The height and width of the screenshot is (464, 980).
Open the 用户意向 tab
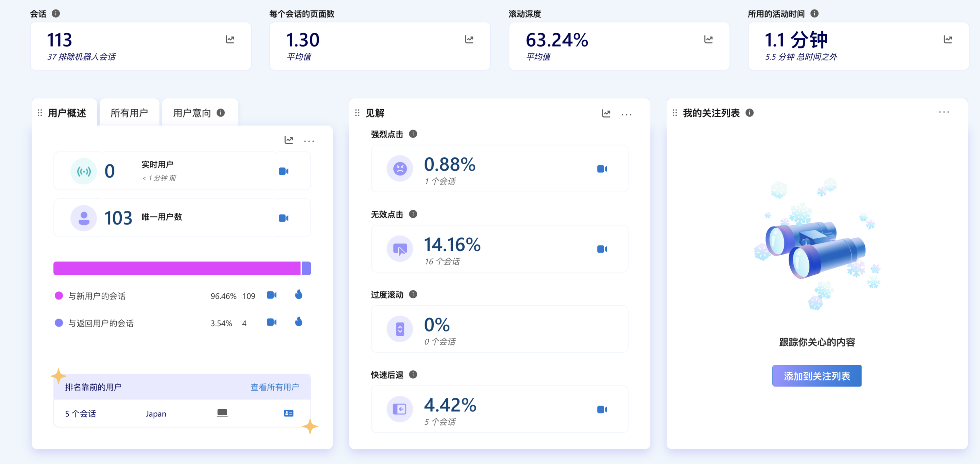point(192,113)
